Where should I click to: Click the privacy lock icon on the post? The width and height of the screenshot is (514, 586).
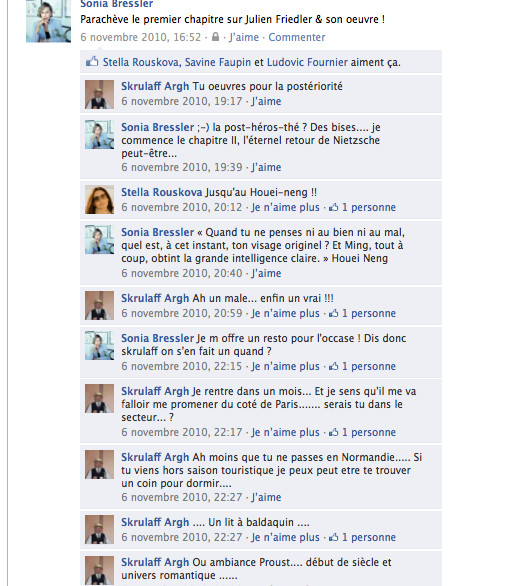point(215,37)
